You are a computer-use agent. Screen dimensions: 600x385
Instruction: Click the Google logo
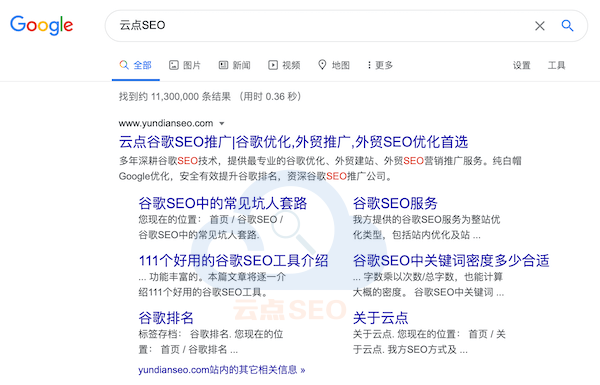click(41, 25)
